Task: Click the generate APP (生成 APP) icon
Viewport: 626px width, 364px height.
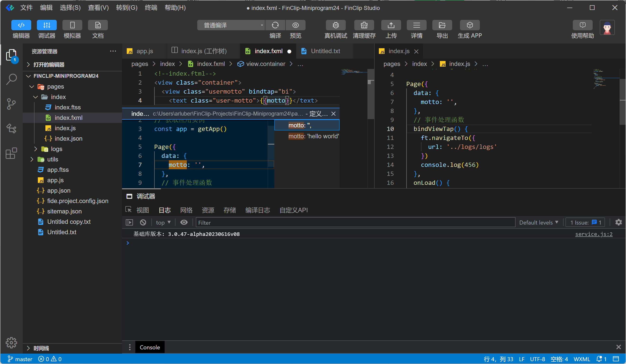Action: coord(469,25)
